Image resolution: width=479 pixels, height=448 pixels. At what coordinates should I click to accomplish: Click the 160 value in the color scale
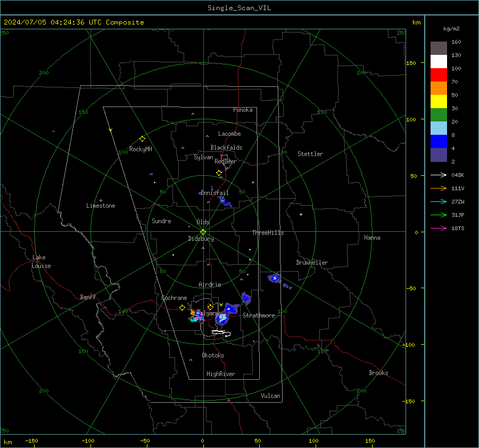coord(456,42)
